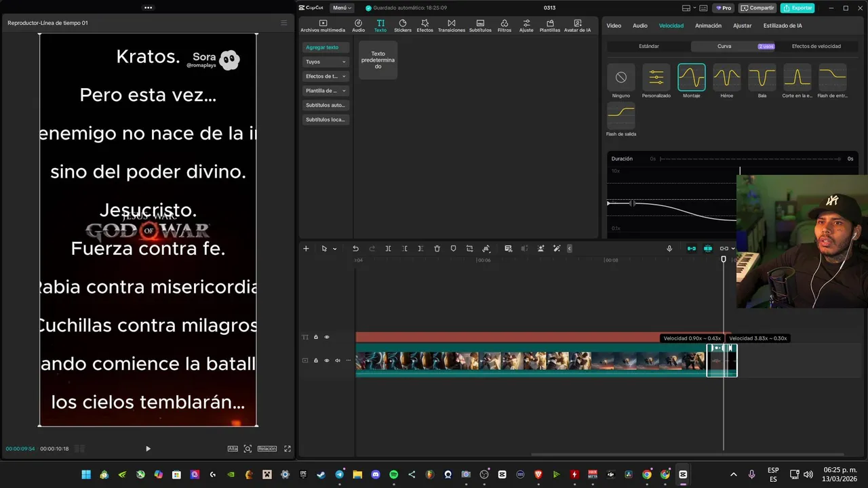Open the Plantillas panel
The height and width of the screenshot is (488, 868).
550,26
